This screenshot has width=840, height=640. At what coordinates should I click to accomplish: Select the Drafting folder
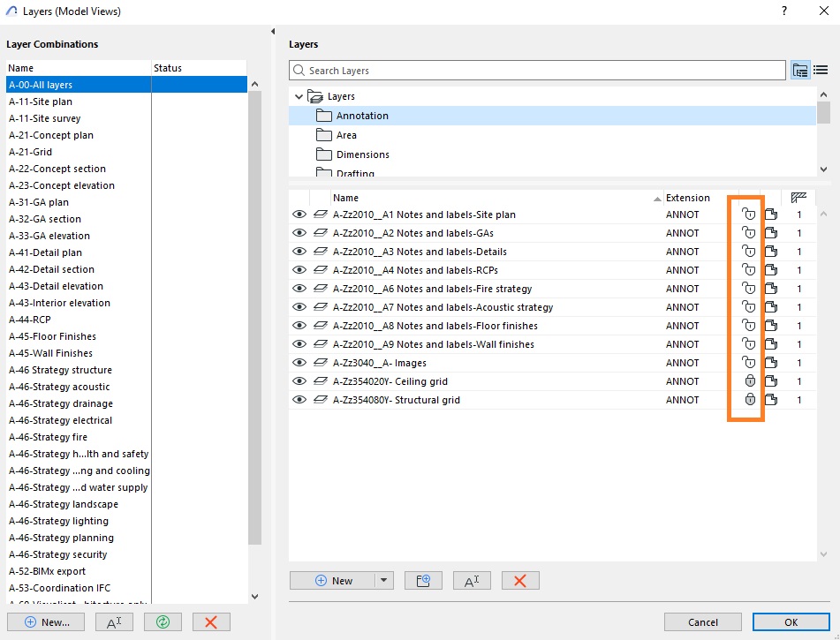(x=552, y=172)
